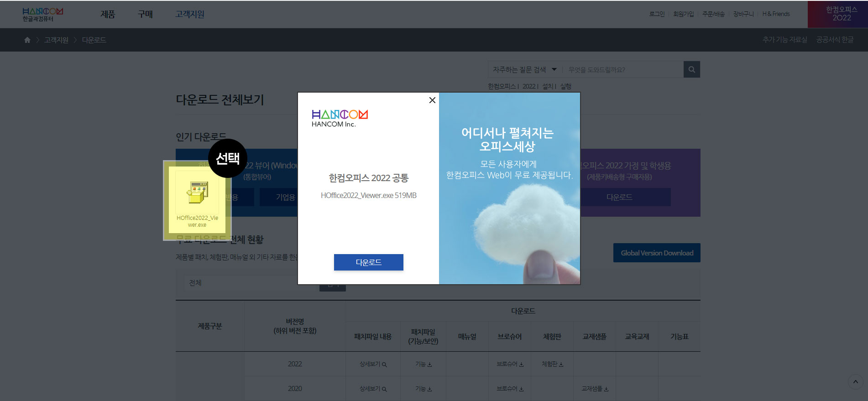Open 추가 기능 자료실 link

(784, 40)
